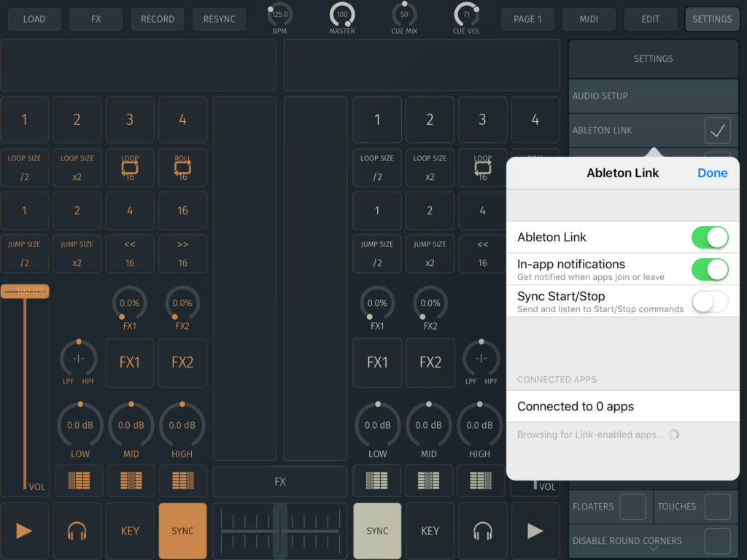The height and width of the screenshot is (560, 747).
Task: Click the EQ kill icon below the LOW knob
Action: (78, 481)
